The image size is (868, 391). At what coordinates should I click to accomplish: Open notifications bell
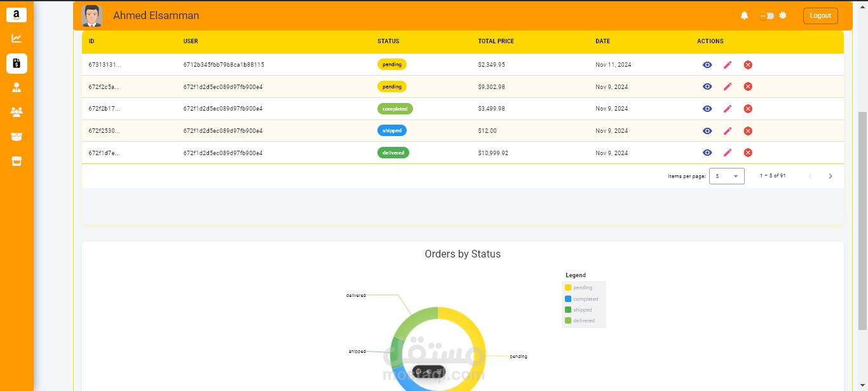(744, 15)
